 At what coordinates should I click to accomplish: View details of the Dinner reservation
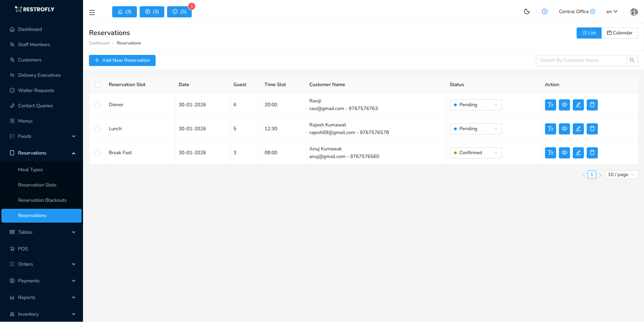[564, 105]
